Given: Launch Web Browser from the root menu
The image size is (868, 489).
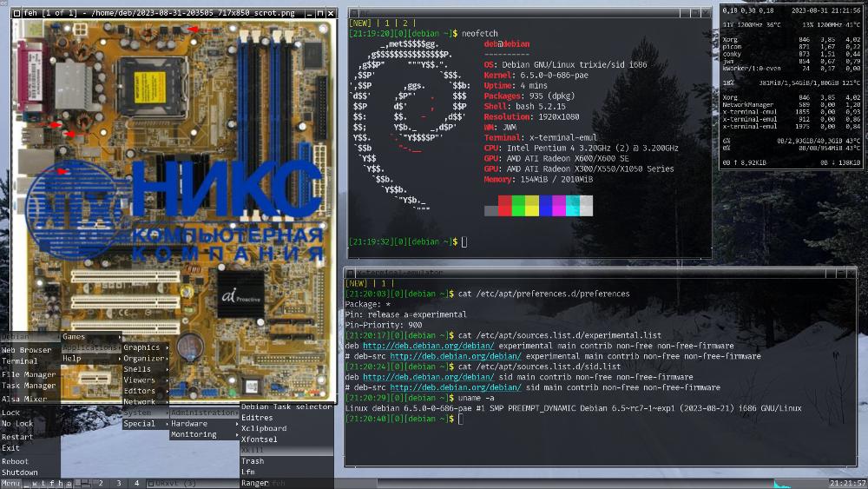Looking at the screenshot, I should [30, 350].
